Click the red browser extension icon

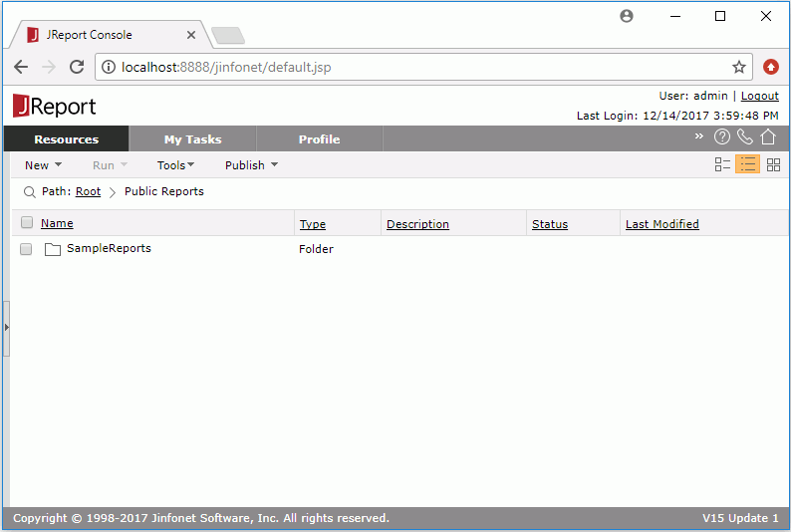click(771, 67)
